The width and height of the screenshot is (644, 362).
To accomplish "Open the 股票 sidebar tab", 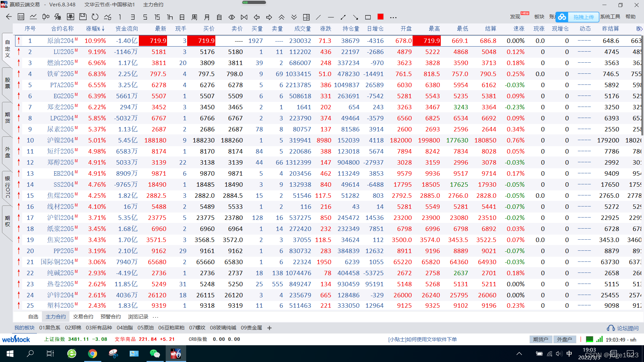I will [7, 83].
